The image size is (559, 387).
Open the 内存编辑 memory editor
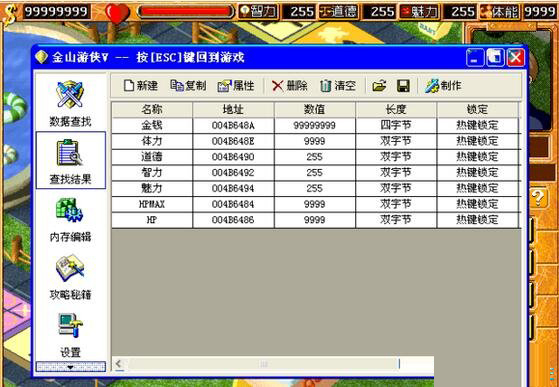click(x=70, y=220)
